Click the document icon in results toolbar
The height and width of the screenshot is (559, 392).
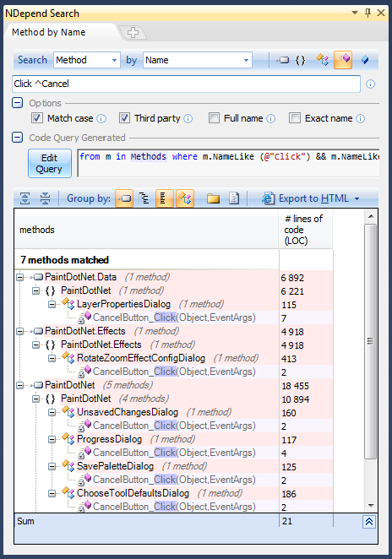(234, 198)
